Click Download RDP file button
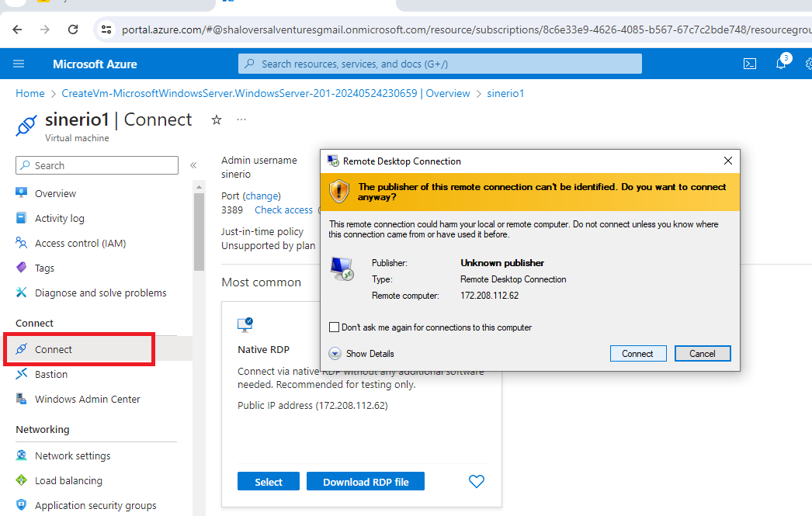The height and width of the screenshot is (516, 812). tap(366, 481)
